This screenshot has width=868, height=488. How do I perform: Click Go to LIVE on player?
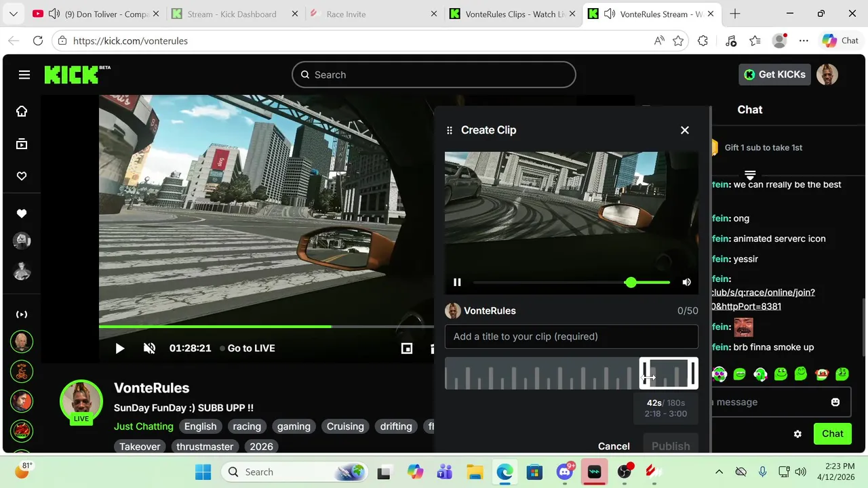point(248,348)
